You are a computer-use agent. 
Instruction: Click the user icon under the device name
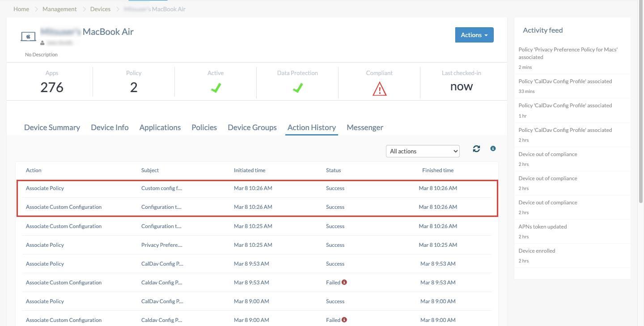pos(42,43)
